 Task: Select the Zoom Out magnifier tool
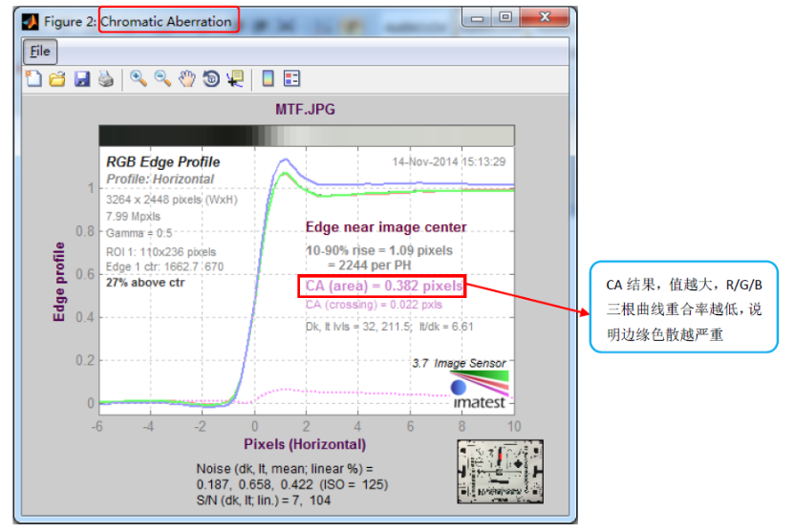pos(162,79)
